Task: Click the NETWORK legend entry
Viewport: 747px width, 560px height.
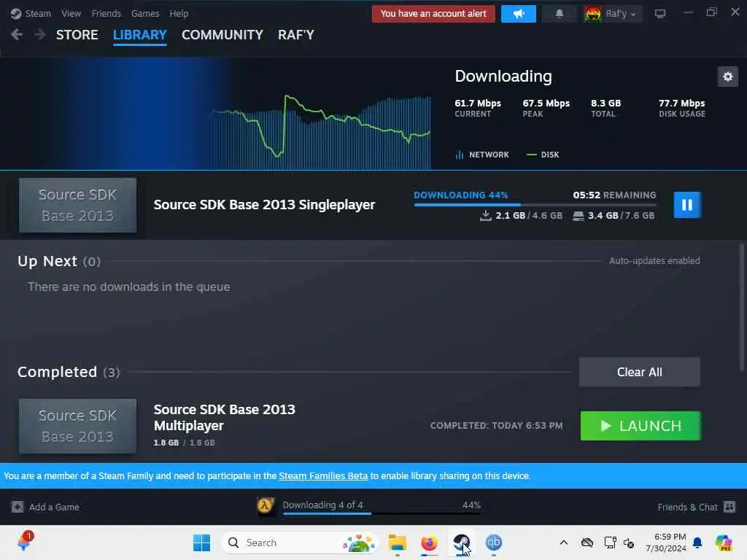Action: click(482, 155)
